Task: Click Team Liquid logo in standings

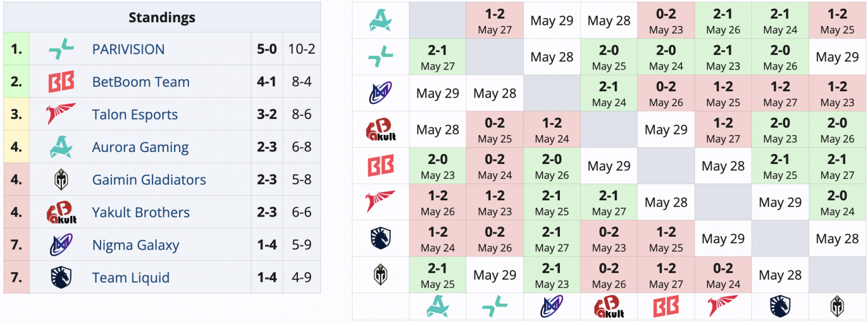Action: (61, 277)
